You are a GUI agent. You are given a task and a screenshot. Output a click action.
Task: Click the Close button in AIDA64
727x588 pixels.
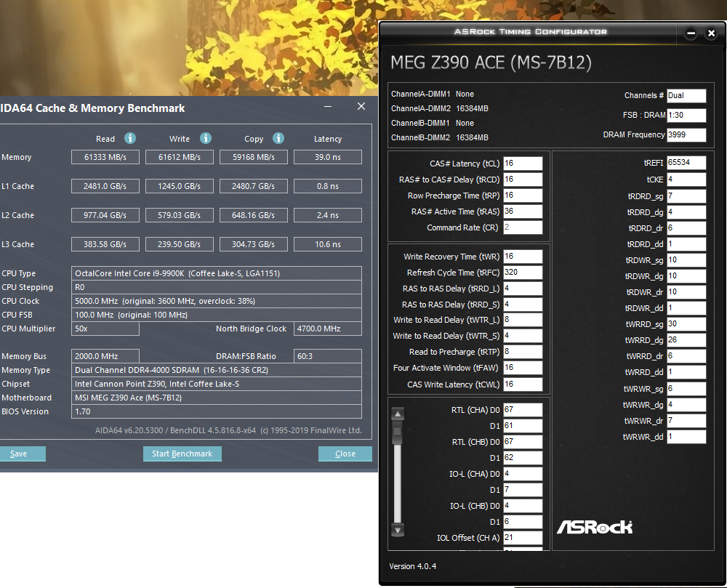tap(345, 454)
